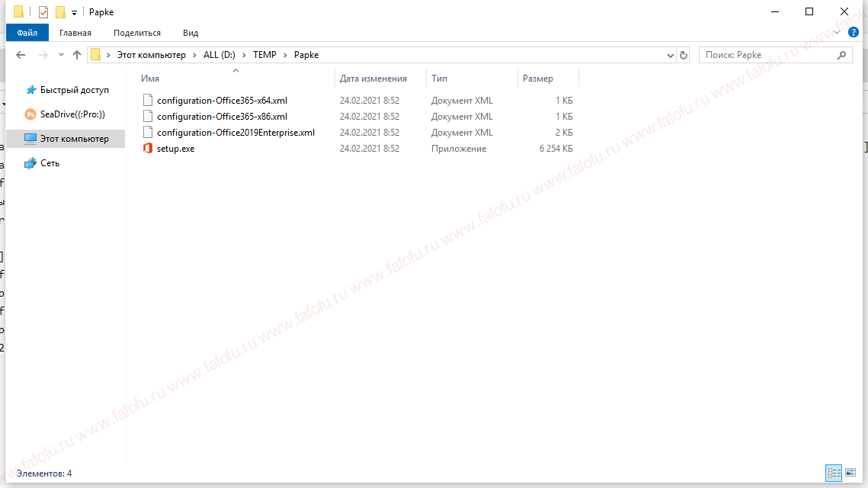Click the file icon of configuration-Office365-x86.xml
The height and width of the screenshot is (488, 868).
click(147, 116)
